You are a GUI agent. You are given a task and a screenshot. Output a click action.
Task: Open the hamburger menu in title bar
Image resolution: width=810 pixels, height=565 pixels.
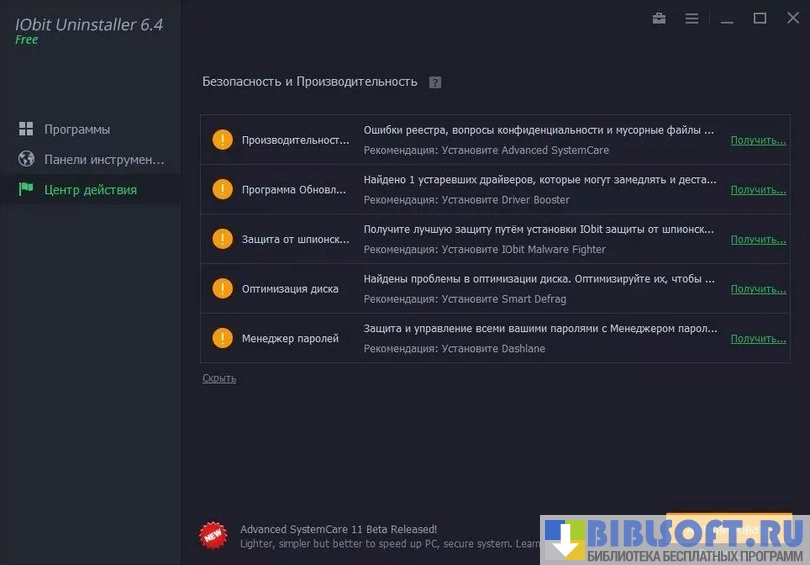(692, 19)
